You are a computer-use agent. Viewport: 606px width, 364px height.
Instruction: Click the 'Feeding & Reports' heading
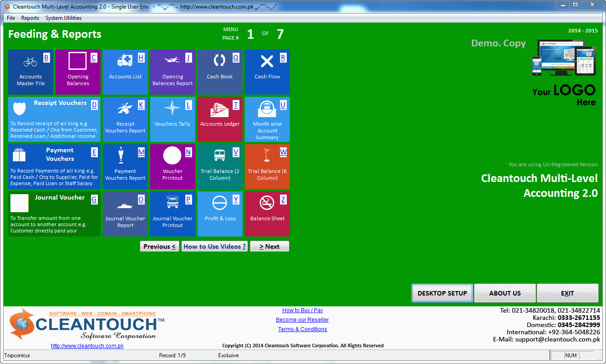(55, 34)
